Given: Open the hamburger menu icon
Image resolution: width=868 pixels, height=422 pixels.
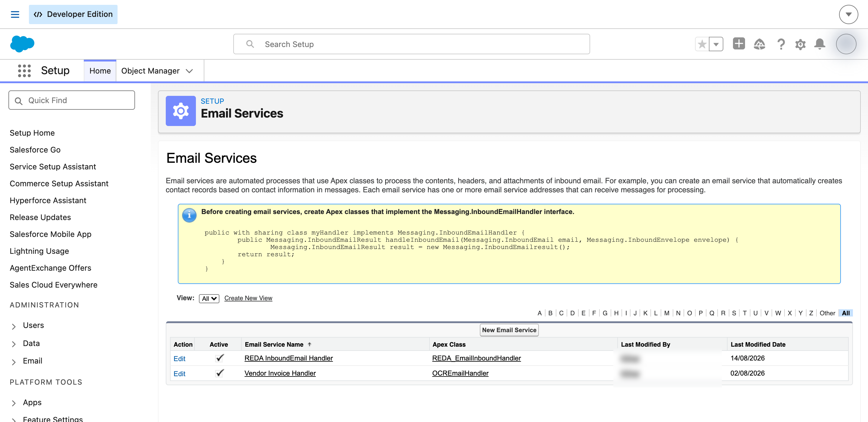Looking at the screenshot, I should pos(15,14).
